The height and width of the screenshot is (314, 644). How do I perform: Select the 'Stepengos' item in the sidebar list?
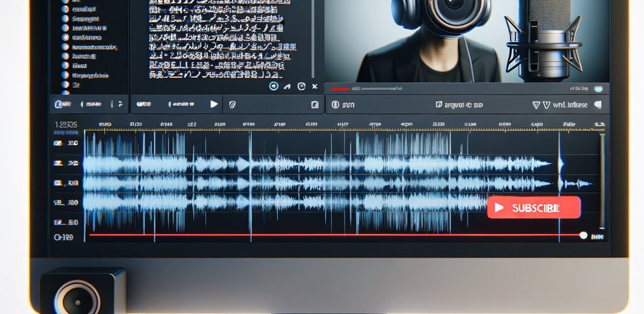[x=87, y=19]
